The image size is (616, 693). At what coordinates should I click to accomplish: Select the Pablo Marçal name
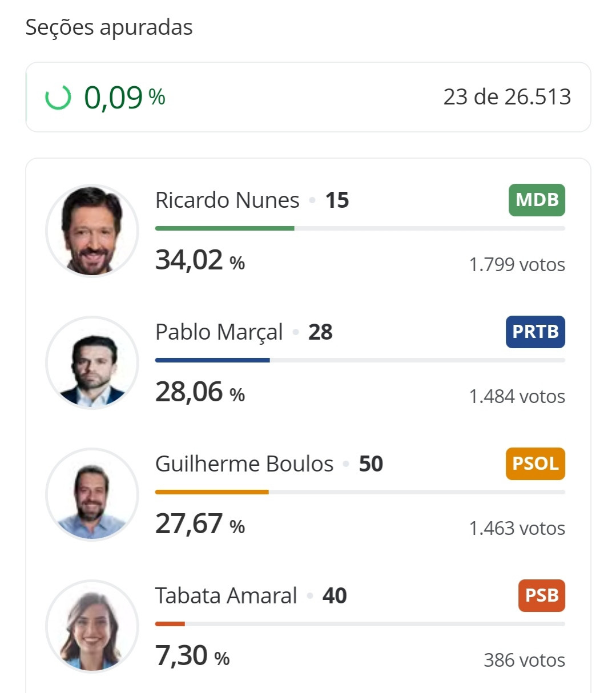click(x=219, y=332)
